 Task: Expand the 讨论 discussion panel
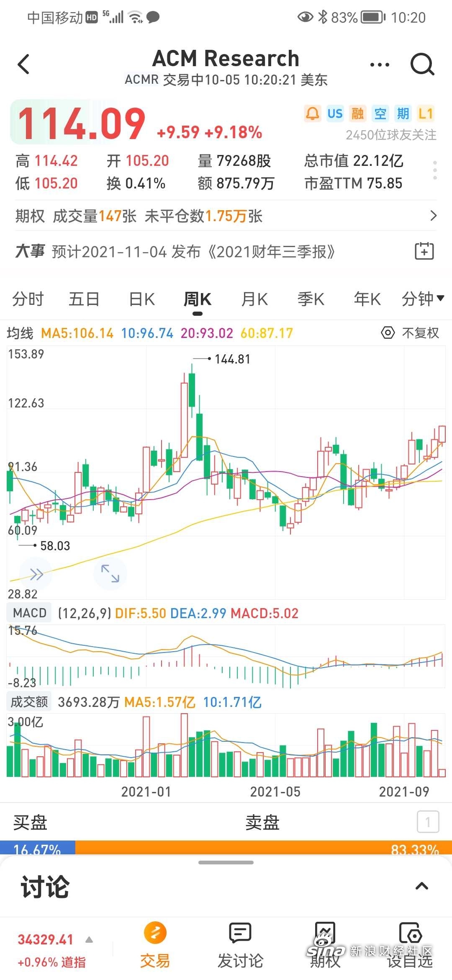422,886
